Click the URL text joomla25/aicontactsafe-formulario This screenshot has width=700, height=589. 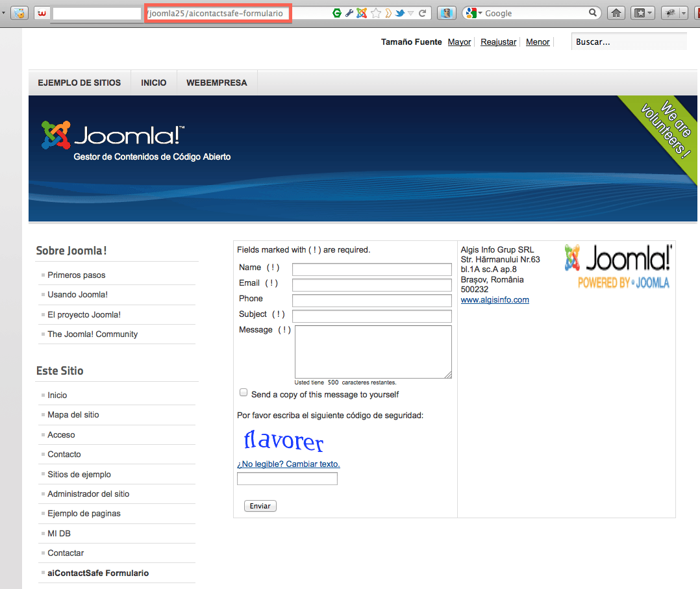[216, 14]
